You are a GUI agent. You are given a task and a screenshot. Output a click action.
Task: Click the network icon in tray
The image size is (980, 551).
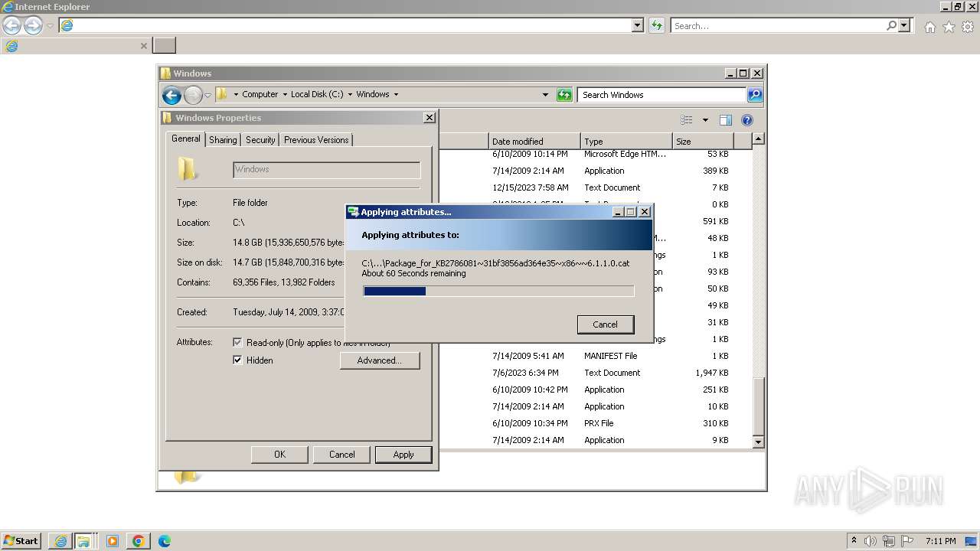pyautogui.click(x=889, y=541)
